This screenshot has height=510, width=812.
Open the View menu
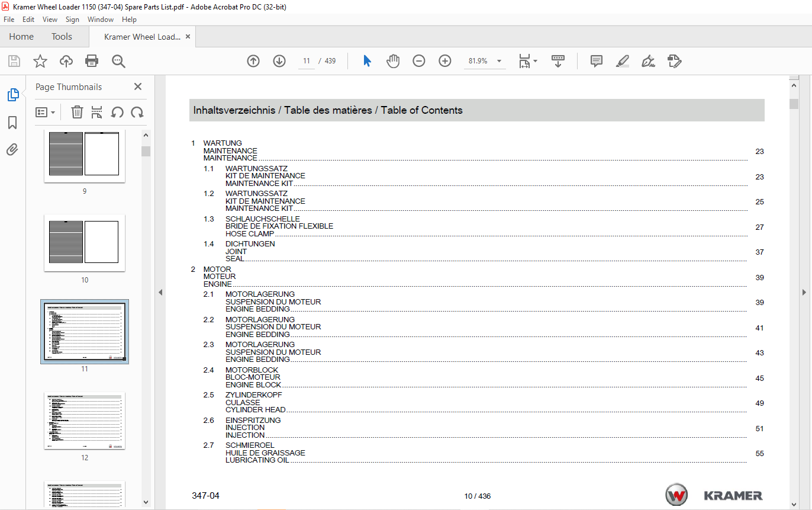point(50,20)
